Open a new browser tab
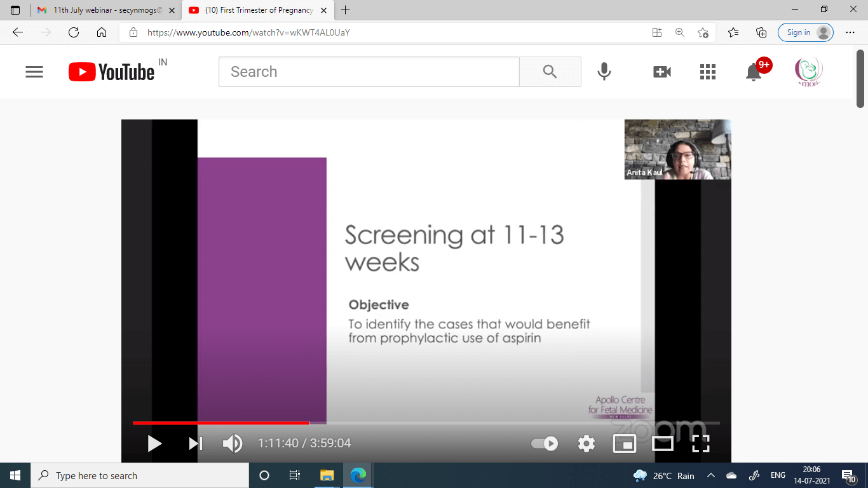 tap(346, 10)
